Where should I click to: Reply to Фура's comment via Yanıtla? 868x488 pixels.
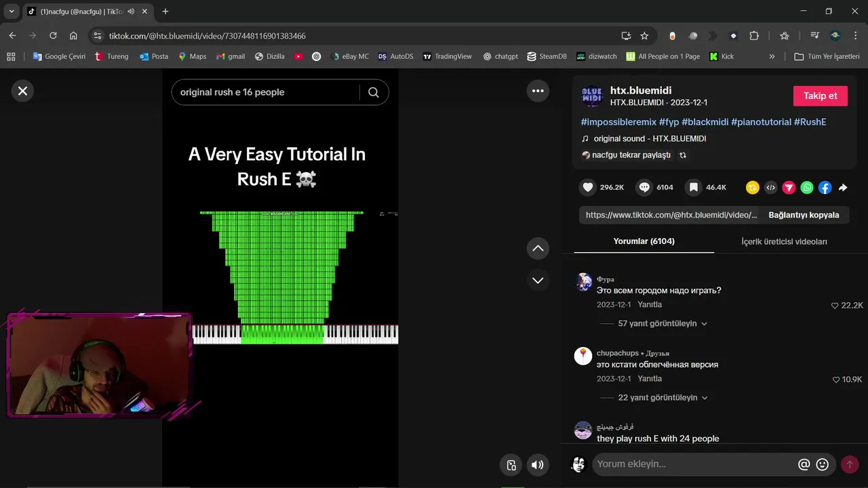click(x=650, y=305)
